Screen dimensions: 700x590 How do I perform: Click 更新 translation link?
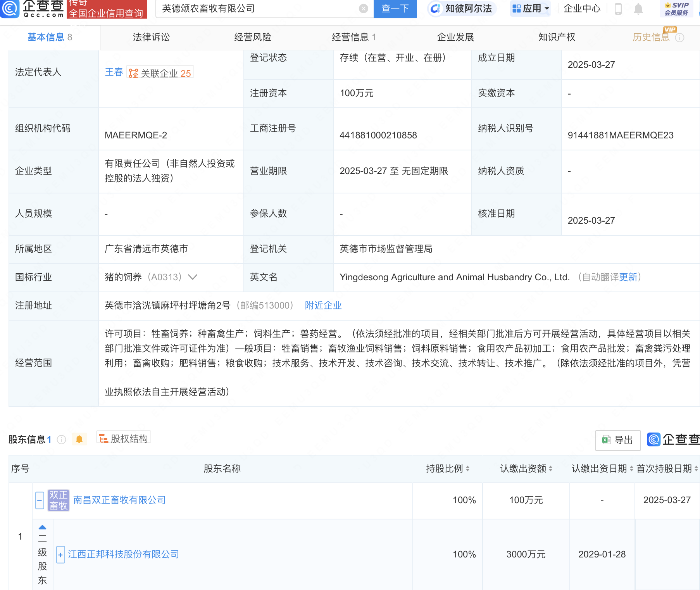point(628,277)
